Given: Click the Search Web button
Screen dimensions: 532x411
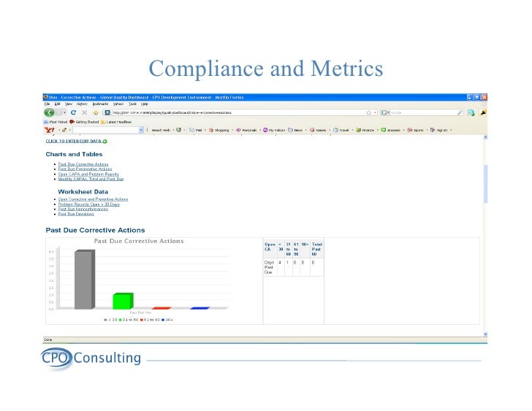Looking at the screenshot, I should [x=161, y=130].
